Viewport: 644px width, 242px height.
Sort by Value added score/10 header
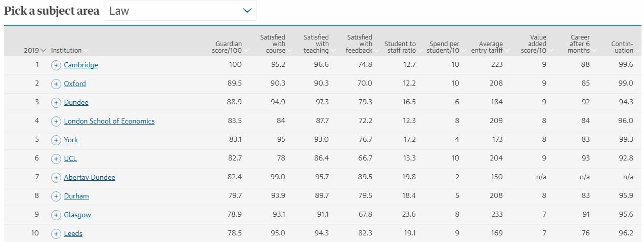click(536, 44)
